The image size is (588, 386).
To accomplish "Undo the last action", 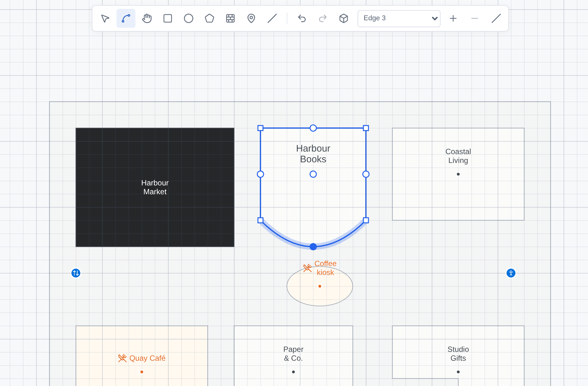I will [x=302, y=18].
